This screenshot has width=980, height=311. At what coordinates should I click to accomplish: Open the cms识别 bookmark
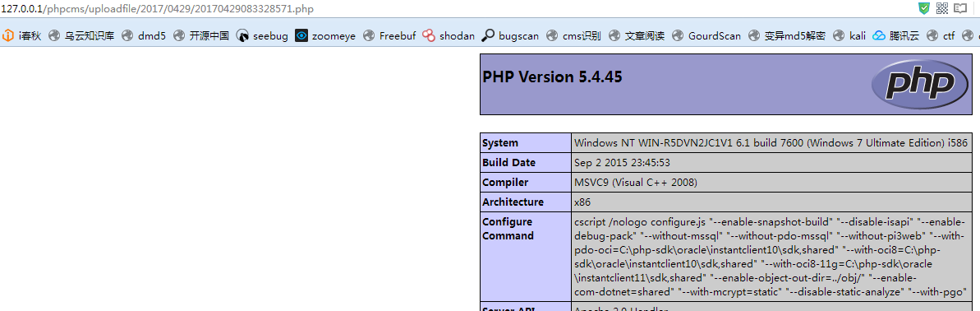coord(573,35)
